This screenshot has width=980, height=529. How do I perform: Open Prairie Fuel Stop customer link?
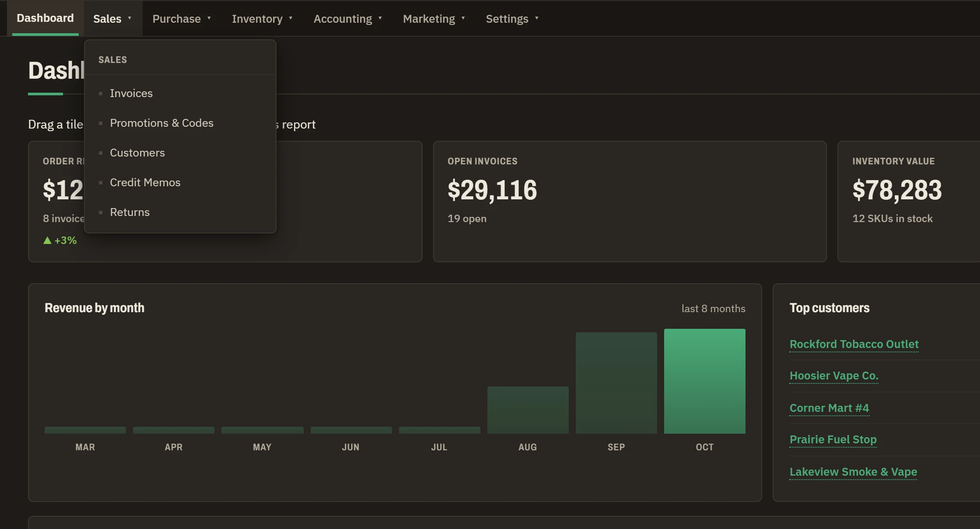click(x=833, y=439)
